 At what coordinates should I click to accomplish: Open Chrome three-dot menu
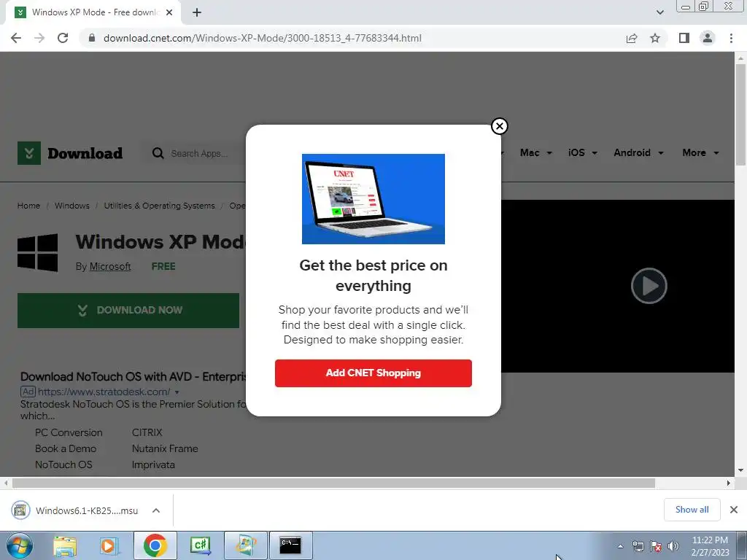point(731,38)
